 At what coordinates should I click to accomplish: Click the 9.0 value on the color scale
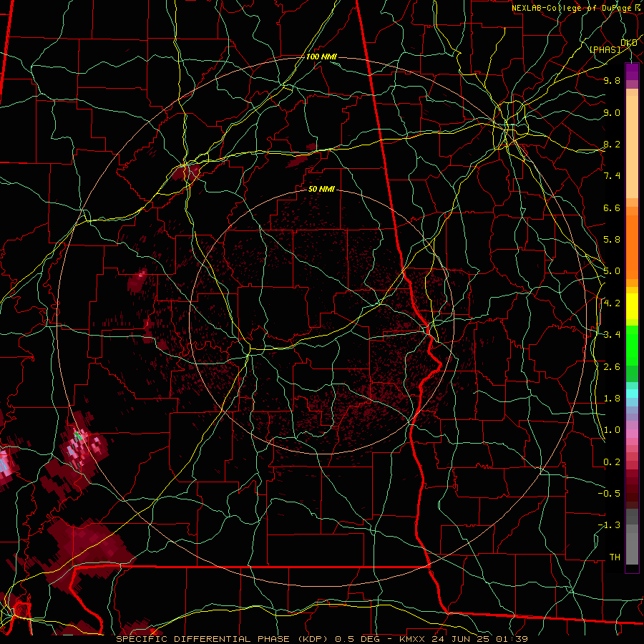point(612,112)
